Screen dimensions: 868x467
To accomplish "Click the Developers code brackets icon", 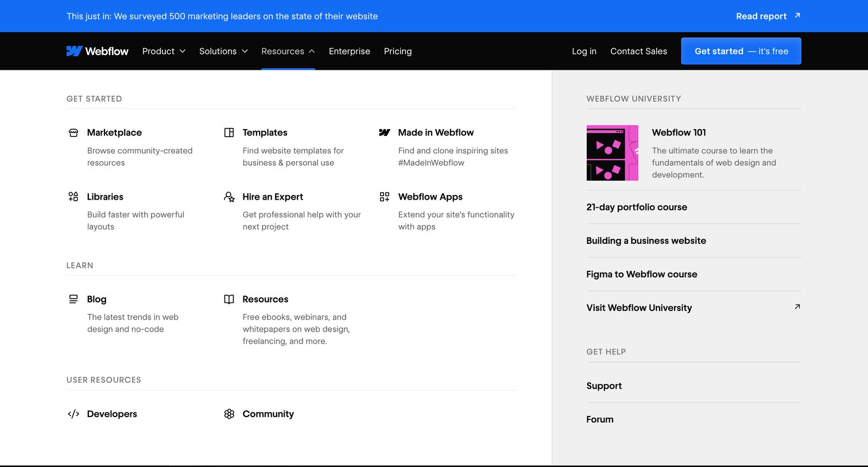I will tap(73, 414).
